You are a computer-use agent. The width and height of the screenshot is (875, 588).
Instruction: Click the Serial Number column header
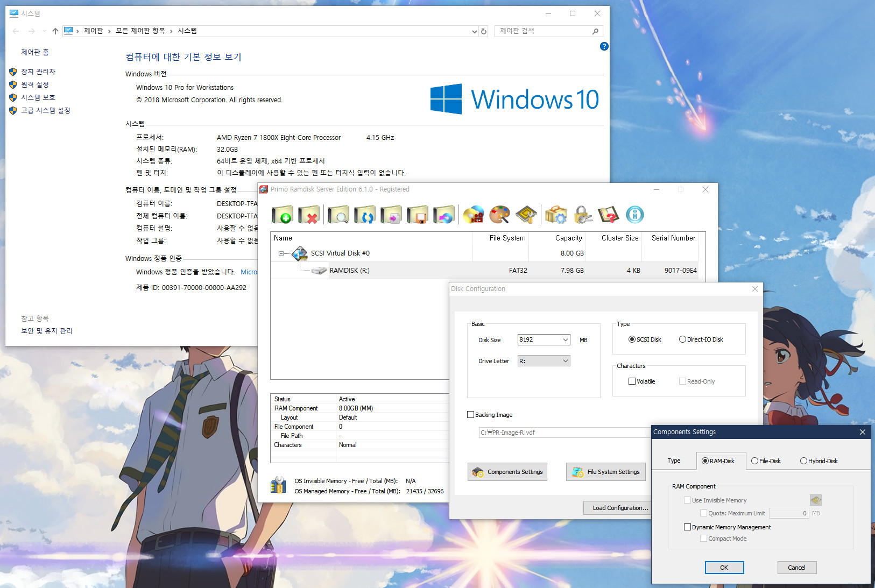click(x=670, y=238)
